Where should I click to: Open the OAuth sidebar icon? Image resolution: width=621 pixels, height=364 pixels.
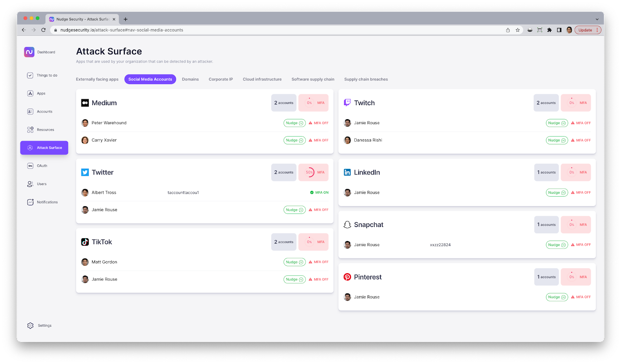pos(30,166)
